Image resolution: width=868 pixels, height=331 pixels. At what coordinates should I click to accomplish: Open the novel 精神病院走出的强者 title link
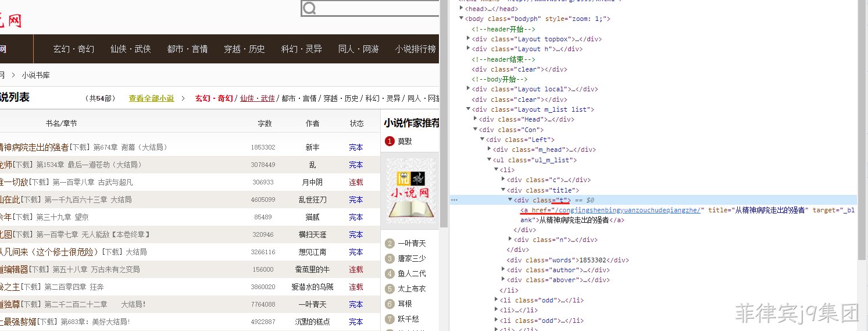tap(34, 147)
